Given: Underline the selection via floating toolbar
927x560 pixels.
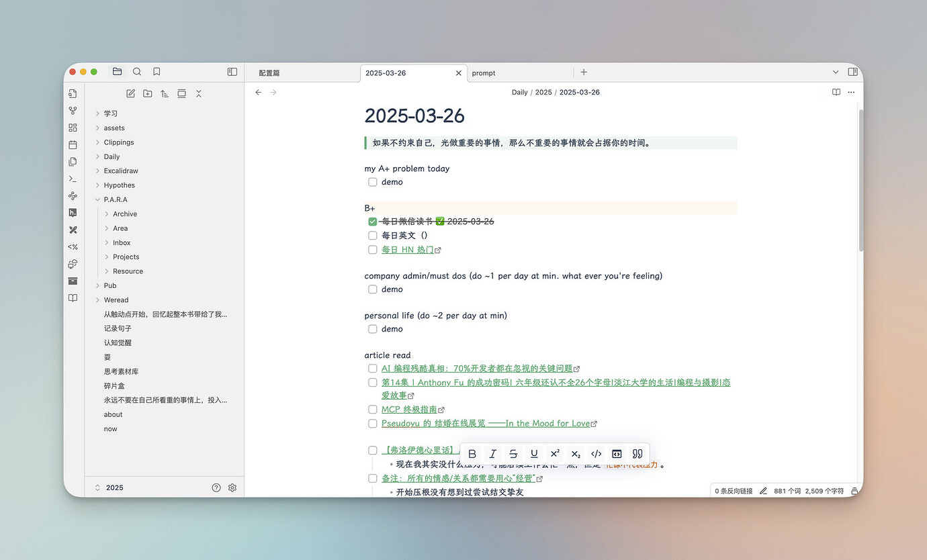Looking at the screenshot, I should pyautogui.click(x=534, y=454).
